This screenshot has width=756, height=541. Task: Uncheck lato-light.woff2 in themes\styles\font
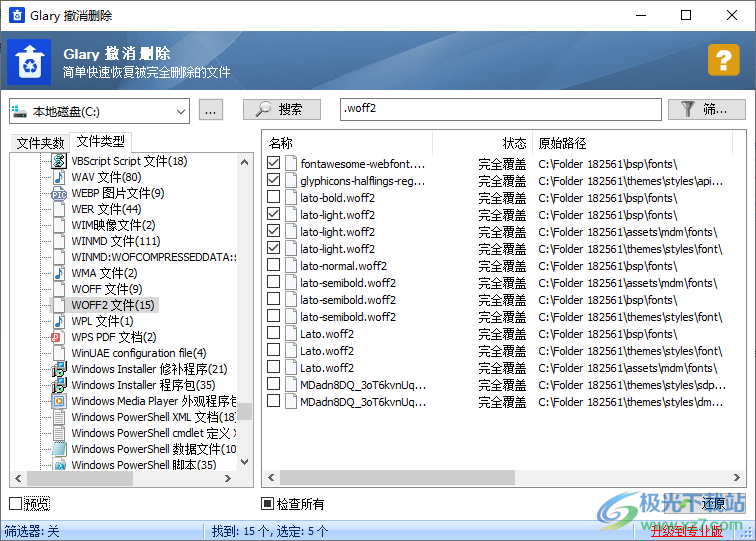pos(273,248)
